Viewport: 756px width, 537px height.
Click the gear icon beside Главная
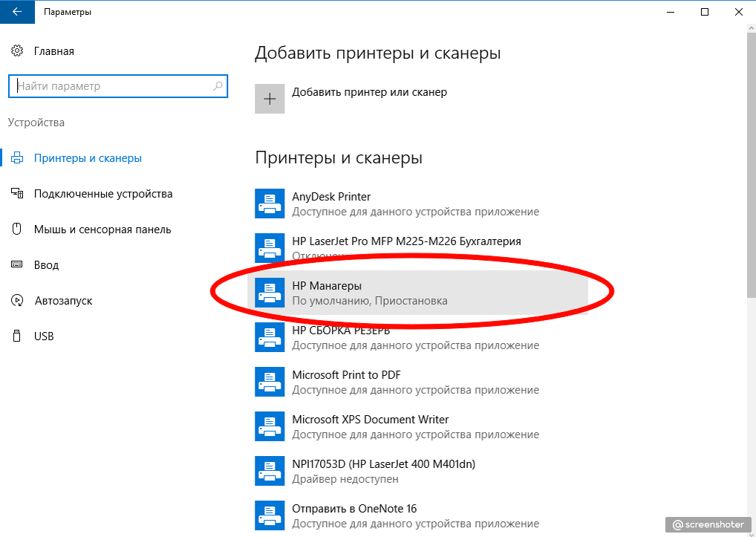click(17, 51)
